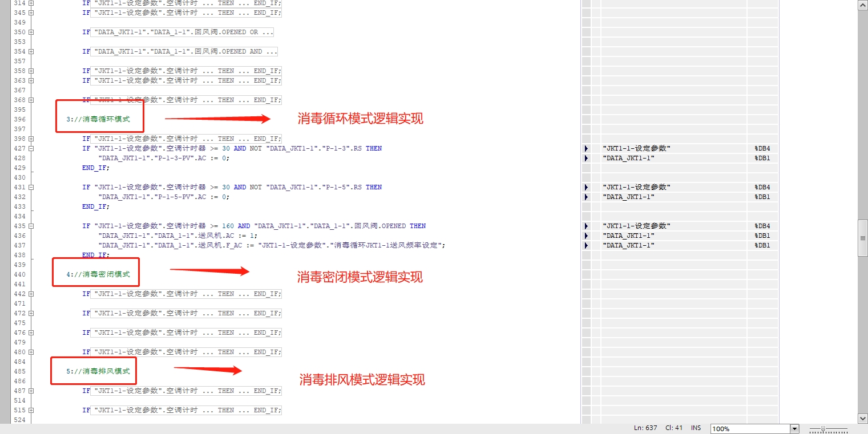Expand folded code block at line 442

tap(31, 294)
